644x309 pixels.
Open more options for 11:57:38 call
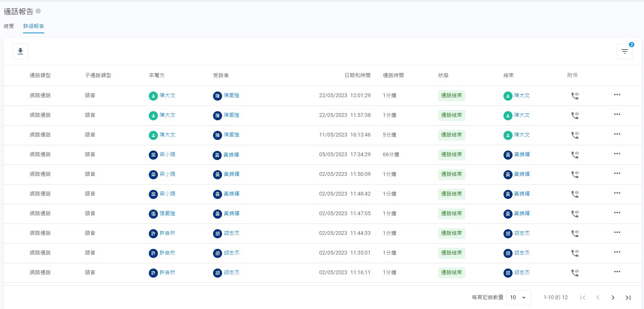click(x=617, y=115)
